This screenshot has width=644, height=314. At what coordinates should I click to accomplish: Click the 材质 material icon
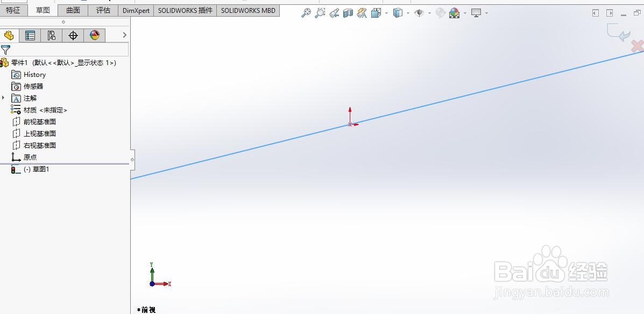click(x=16, y=110)
